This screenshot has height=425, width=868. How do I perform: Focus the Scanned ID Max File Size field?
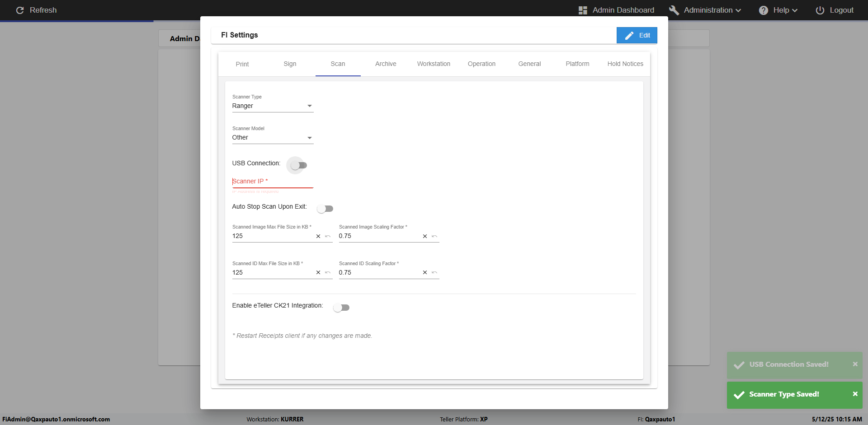[x=273, y=272]
